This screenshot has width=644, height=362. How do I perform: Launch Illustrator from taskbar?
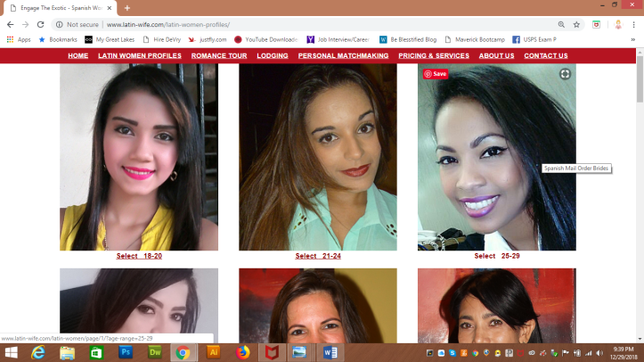point(214,352)
